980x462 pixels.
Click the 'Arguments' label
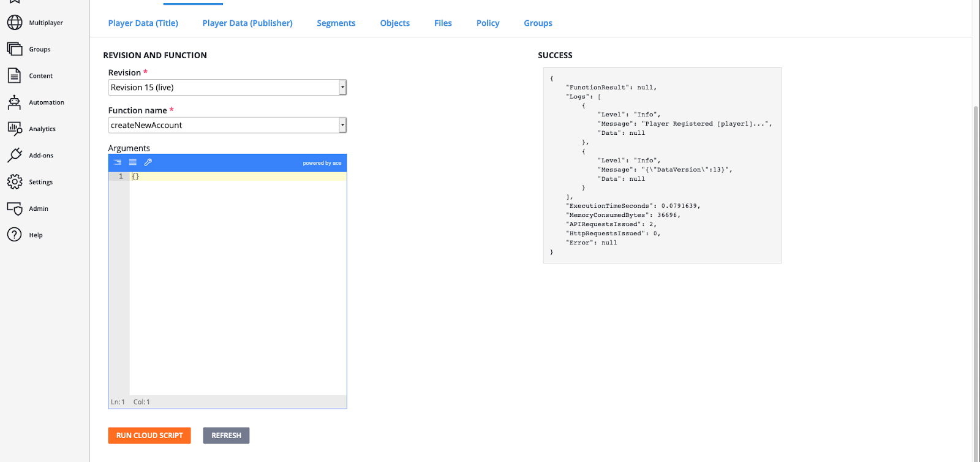(x=129, y=148)
